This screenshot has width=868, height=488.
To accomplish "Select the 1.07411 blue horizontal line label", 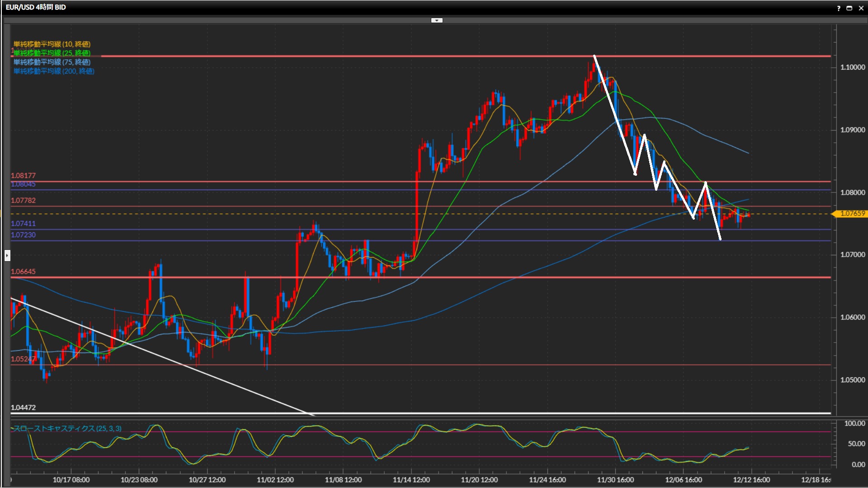I will pos(23,224).
